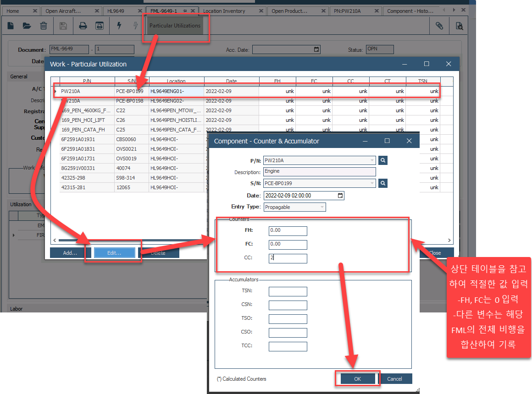Click the TSN accumulator input field
Image resolution: width=532 pixels, height=394 pixels.
(x=288, y=292)
